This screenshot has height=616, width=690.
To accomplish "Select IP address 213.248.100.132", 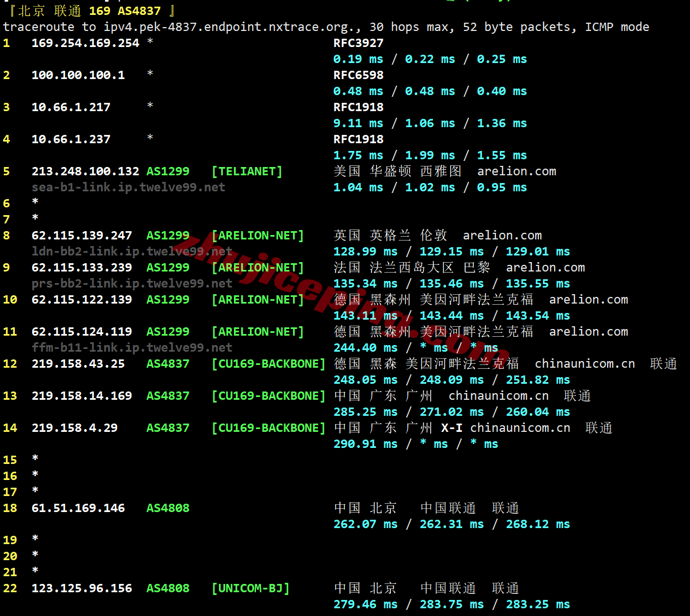I will point(86,171).
